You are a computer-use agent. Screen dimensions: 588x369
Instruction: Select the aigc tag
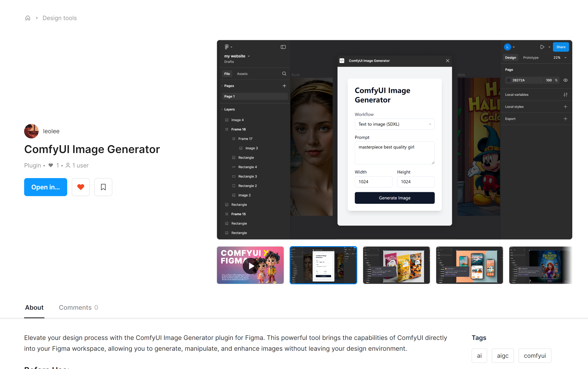(503, 356)
